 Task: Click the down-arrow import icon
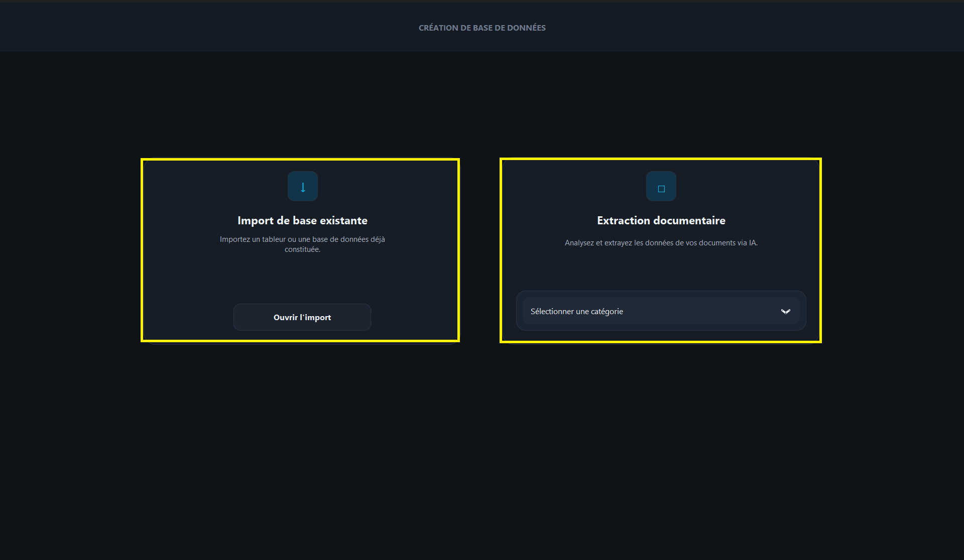click(302, 186)
